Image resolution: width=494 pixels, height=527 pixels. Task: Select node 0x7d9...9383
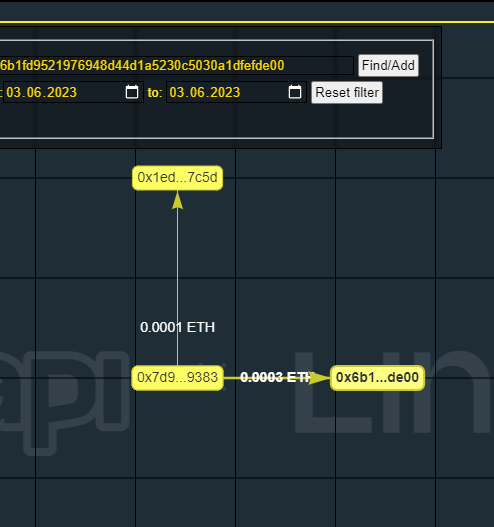coord(177,378)
